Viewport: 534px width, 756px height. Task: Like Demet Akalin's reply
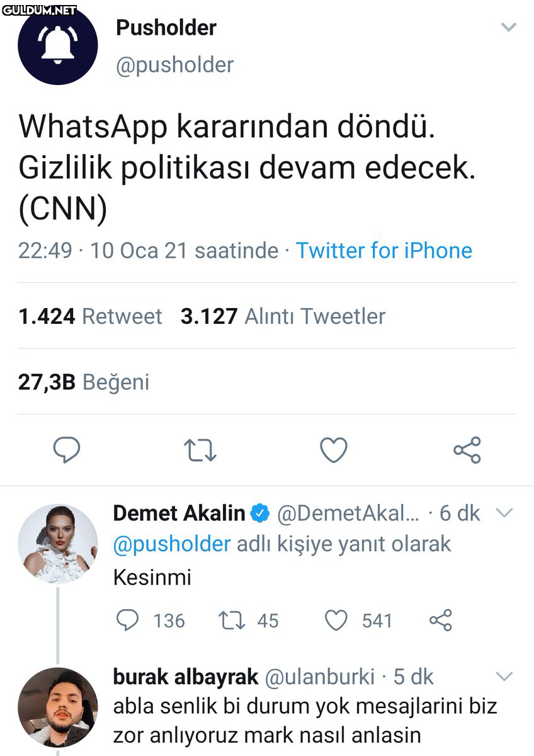pyautogui.click(x=336, y=621)
